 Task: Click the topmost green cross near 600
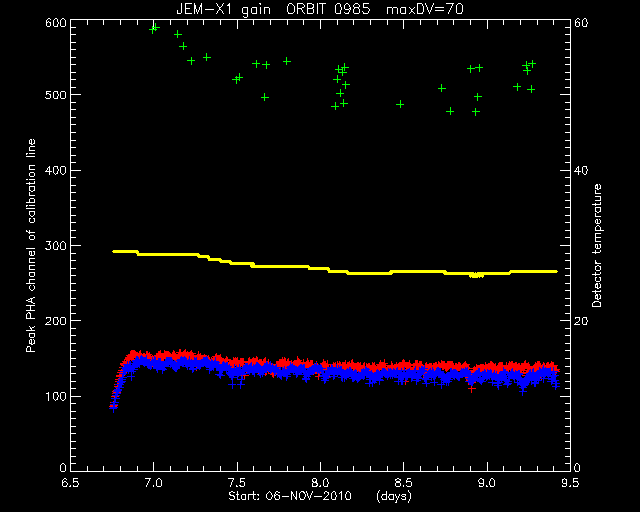[x=156, y=27]
